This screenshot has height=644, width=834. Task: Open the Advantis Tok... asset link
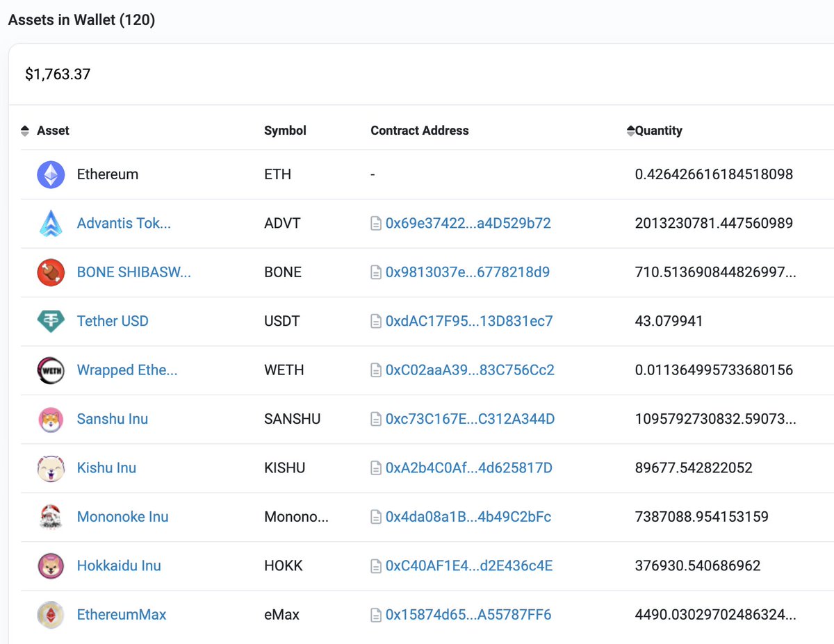point(124,224)
